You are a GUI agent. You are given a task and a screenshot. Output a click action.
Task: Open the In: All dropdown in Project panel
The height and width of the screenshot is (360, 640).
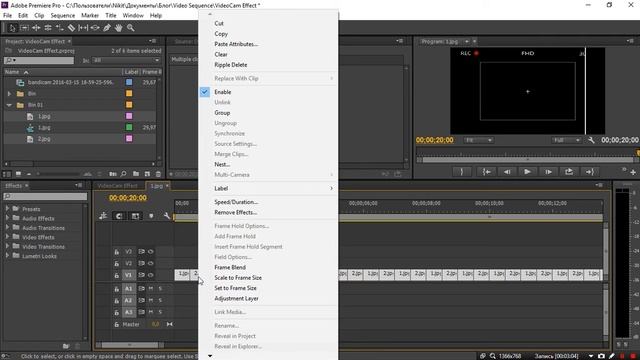(126, 60)
